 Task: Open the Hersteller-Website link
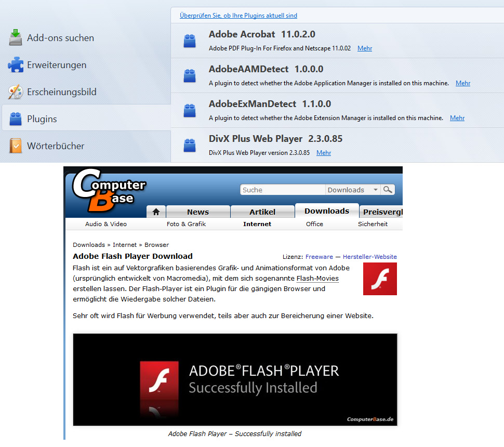369,257
